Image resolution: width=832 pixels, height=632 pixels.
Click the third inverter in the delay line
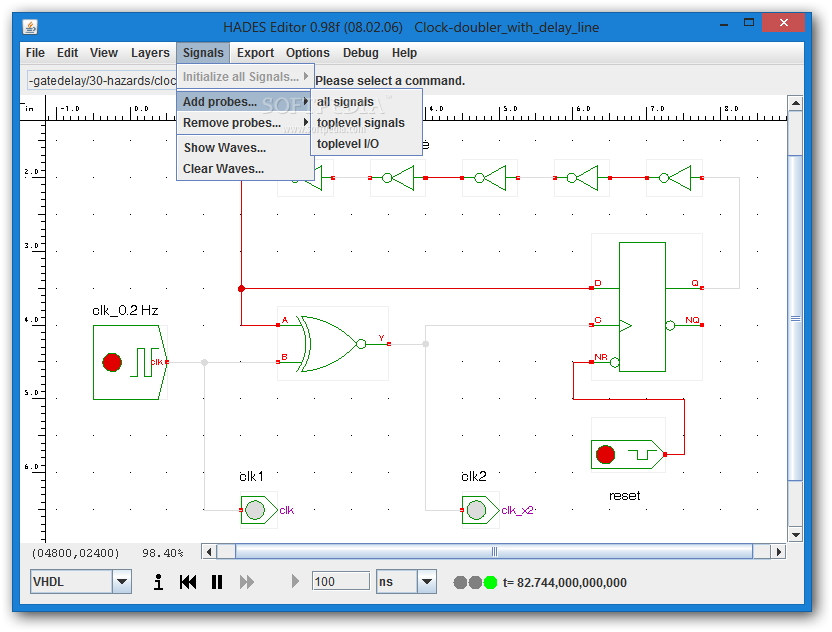490,178
